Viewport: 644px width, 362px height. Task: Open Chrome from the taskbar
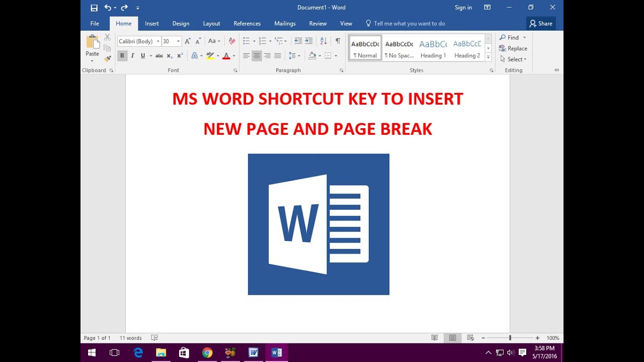point(207,352)
